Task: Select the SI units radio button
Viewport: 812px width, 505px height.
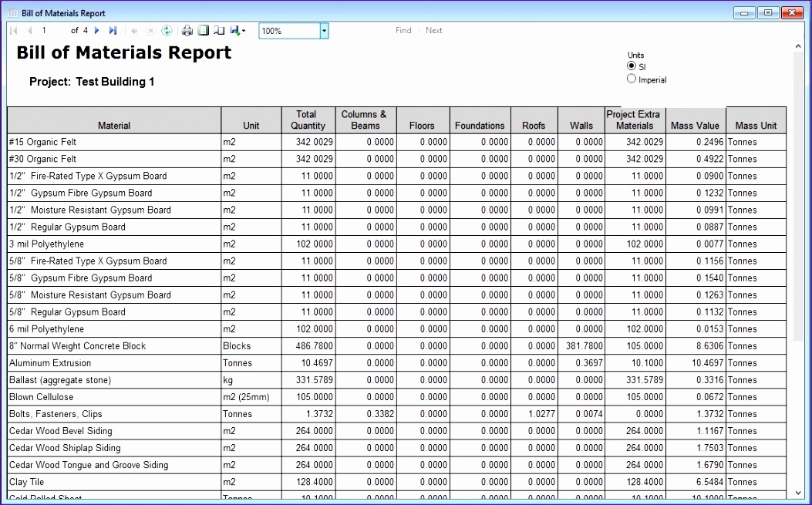Action: tap(631, 66)
